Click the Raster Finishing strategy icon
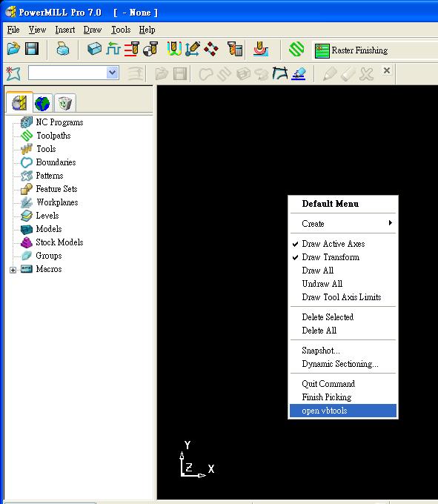 (x=322, y=51)
